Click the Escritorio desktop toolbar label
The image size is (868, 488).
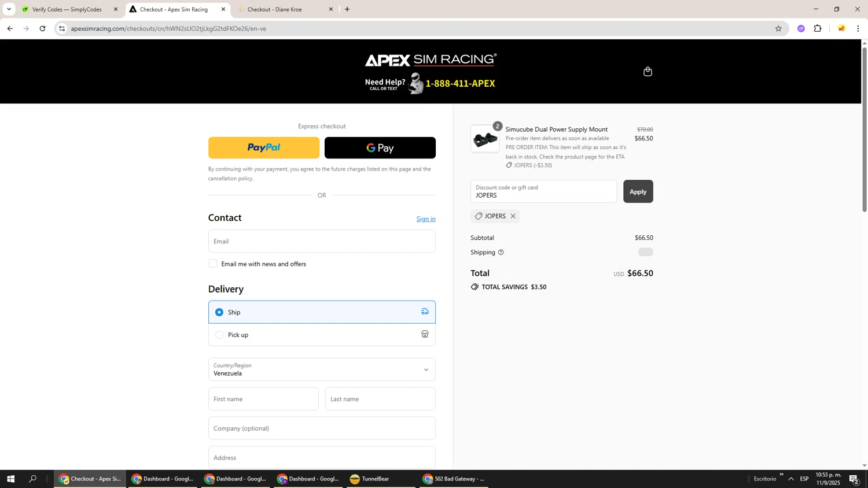765,479
